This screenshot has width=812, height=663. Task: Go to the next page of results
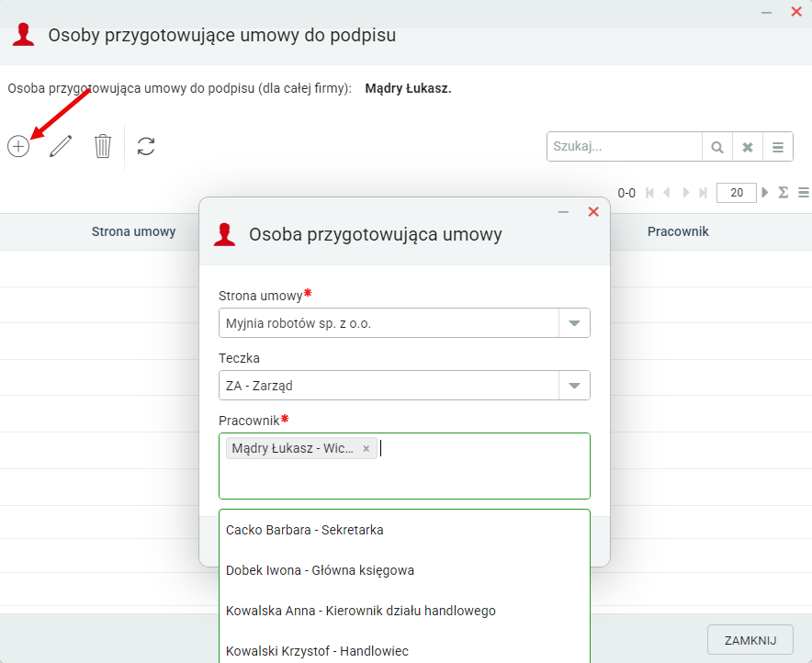pyautogui.click(x=685, y=193)
